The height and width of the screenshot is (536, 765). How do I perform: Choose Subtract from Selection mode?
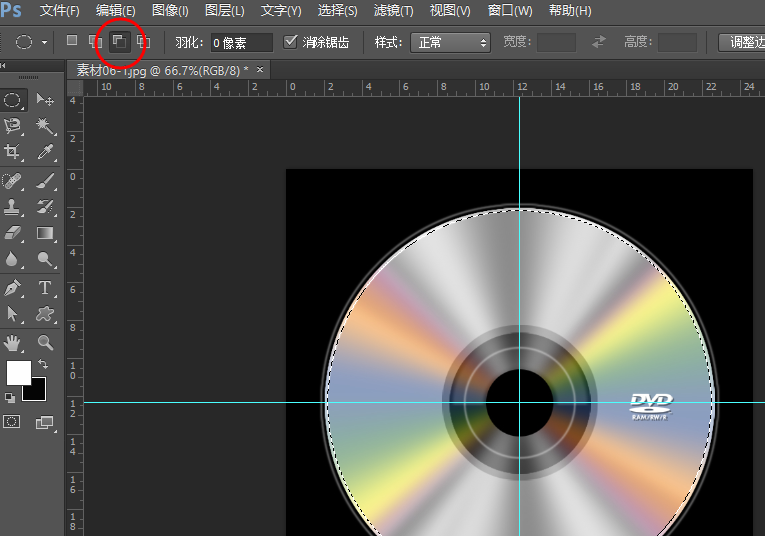[x=119, y=42]
